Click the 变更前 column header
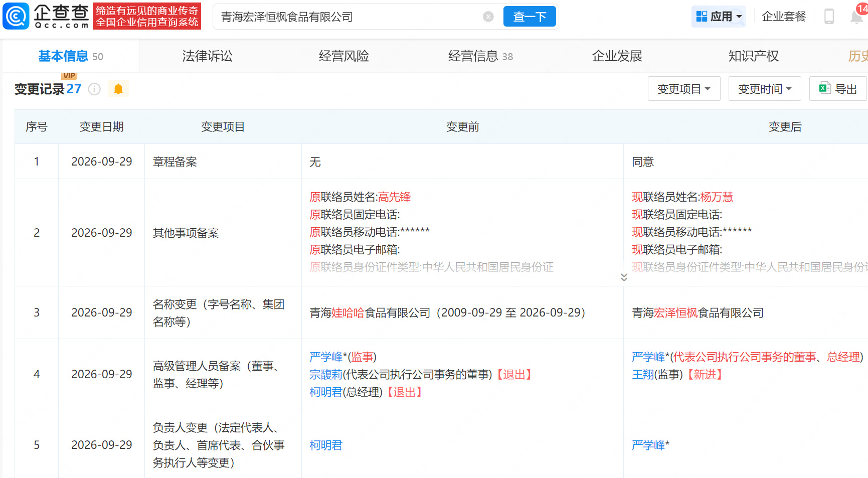This screenshot has width=868, height=478. point(462,127)
